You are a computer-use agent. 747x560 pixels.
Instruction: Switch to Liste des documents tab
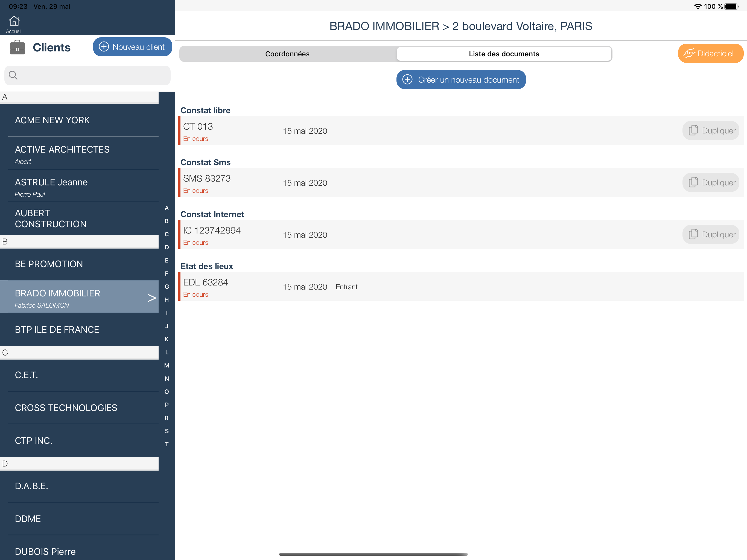tap(504, 54)
